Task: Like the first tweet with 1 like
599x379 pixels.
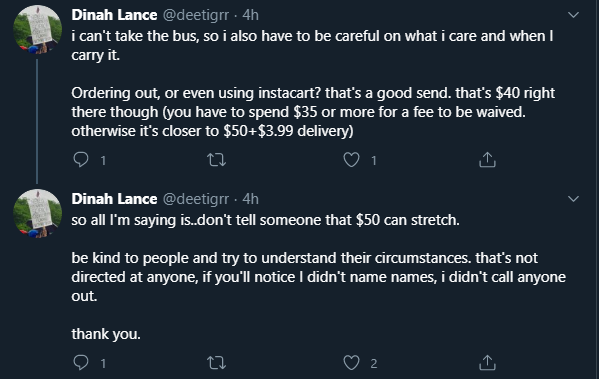Action: coord(351,160)
